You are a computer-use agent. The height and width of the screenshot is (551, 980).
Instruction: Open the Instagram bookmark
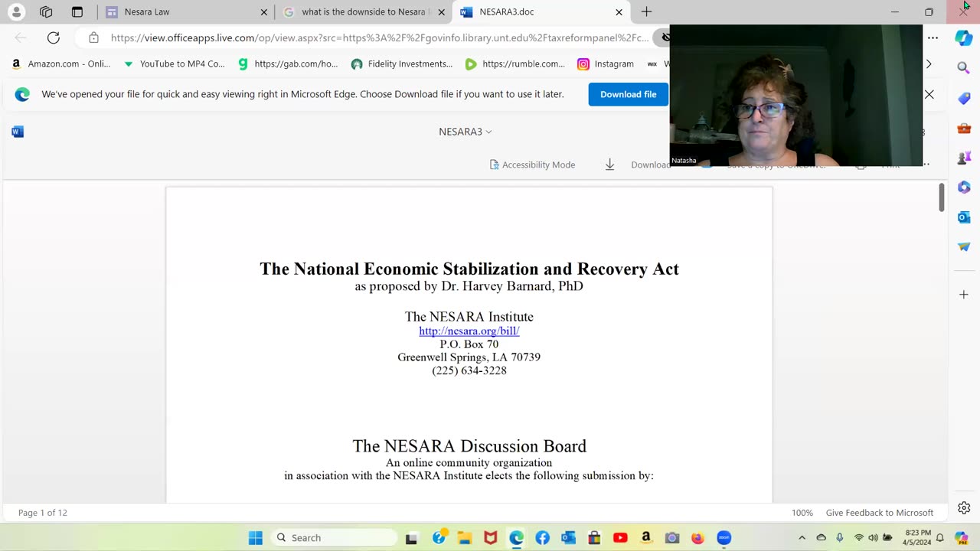[606, 64]
